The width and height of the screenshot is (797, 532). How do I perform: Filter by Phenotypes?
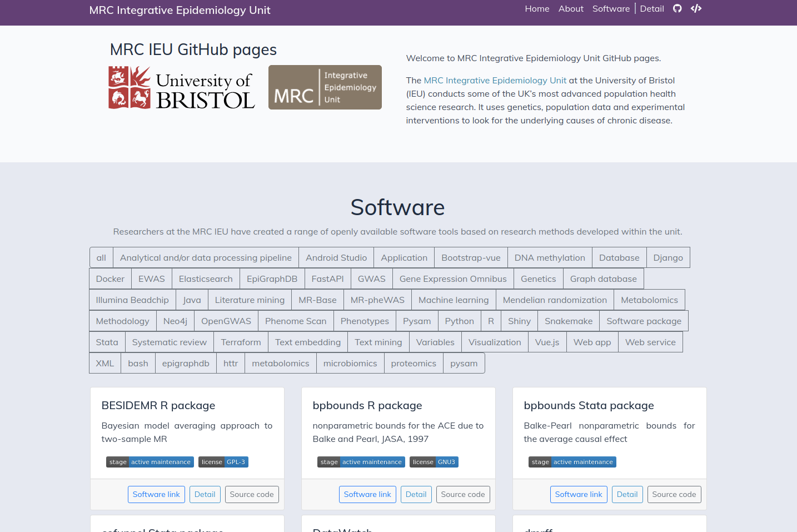365,321
